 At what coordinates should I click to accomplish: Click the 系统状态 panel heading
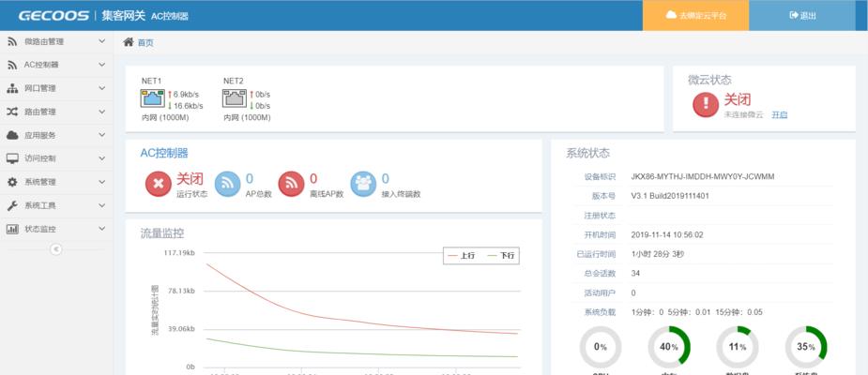[x=587, y=154]
